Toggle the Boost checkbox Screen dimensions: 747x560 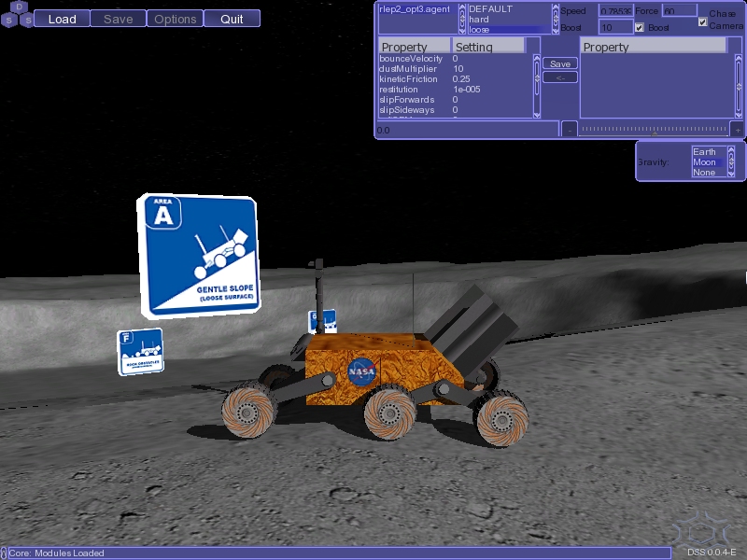pos(640,28)
